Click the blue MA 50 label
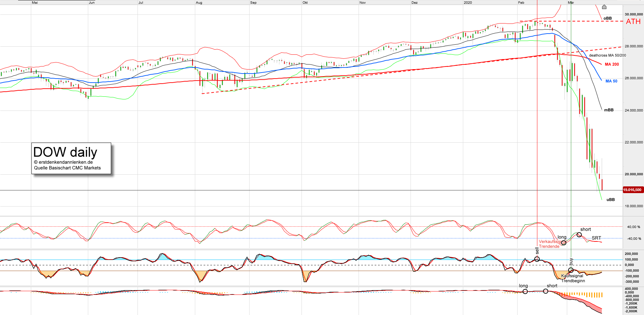Viewport: 644px width, 315px height. click(611, 81)
